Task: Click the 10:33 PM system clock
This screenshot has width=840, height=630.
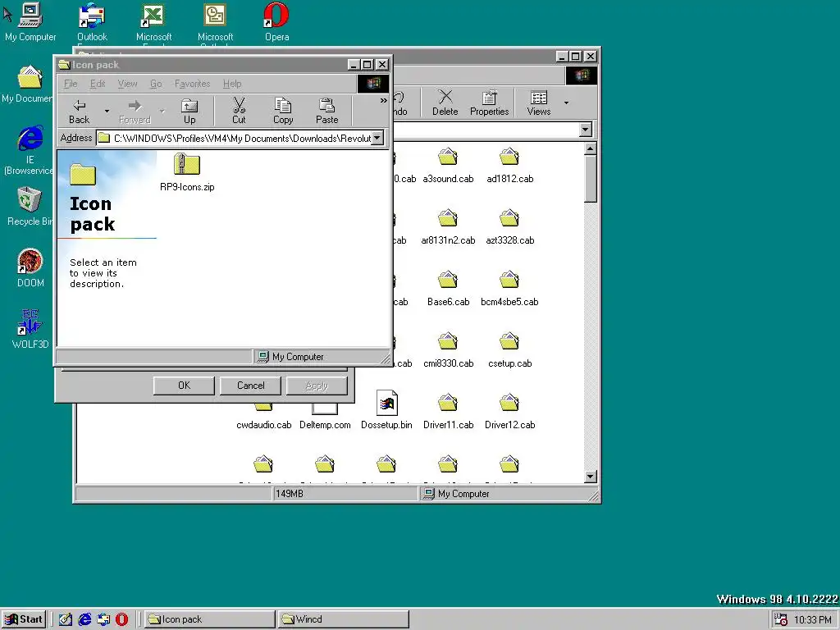Action: click(813, 620)
